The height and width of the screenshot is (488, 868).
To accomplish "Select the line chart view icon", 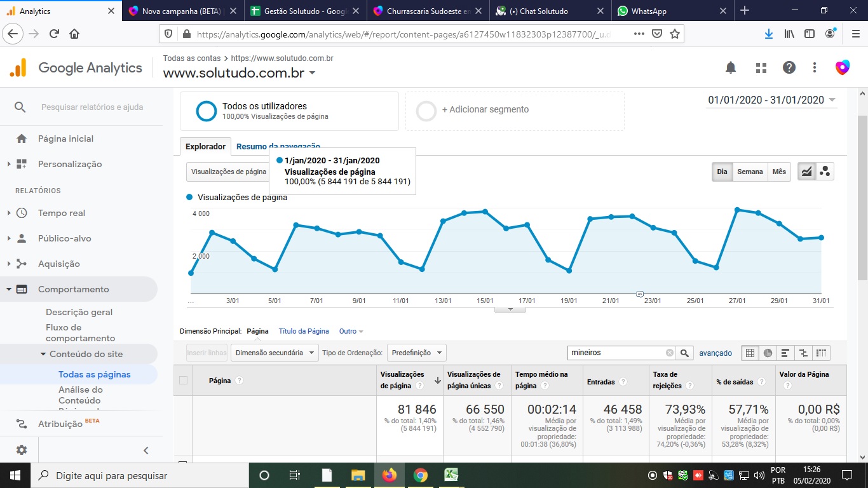I will click(806, 172).
